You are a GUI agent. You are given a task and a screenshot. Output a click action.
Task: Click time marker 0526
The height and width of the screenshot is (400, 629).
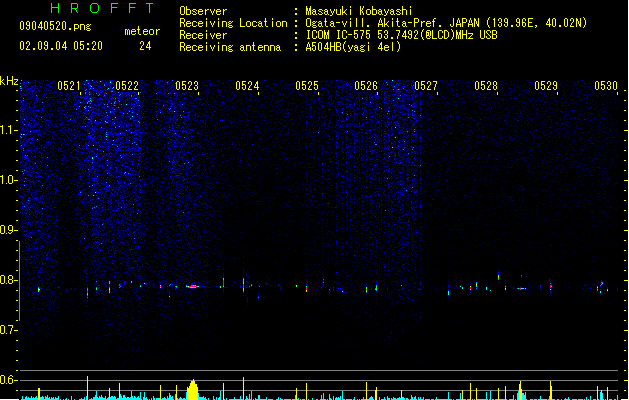pyautogui.click(x=366, y=86)
